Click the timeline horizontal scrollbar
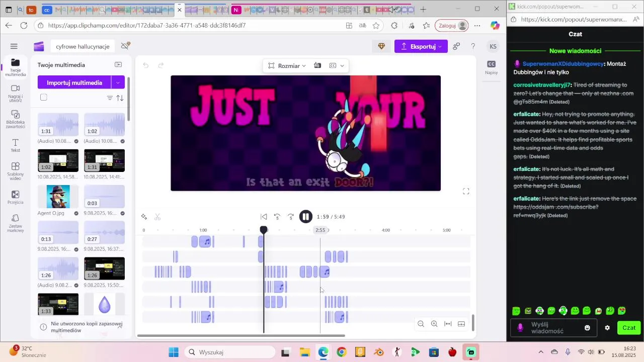Viewport: 644px width, 362px height. 241,335
